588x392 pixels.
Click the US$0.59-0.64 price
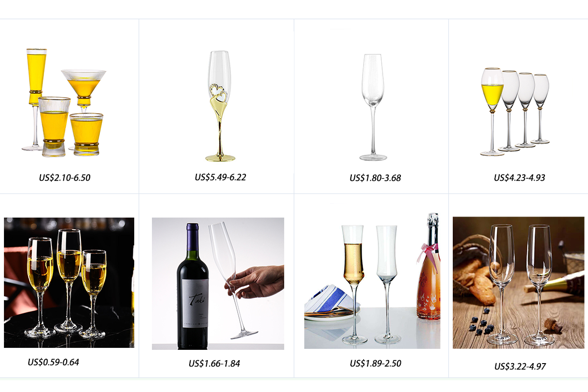pos(53,362)
